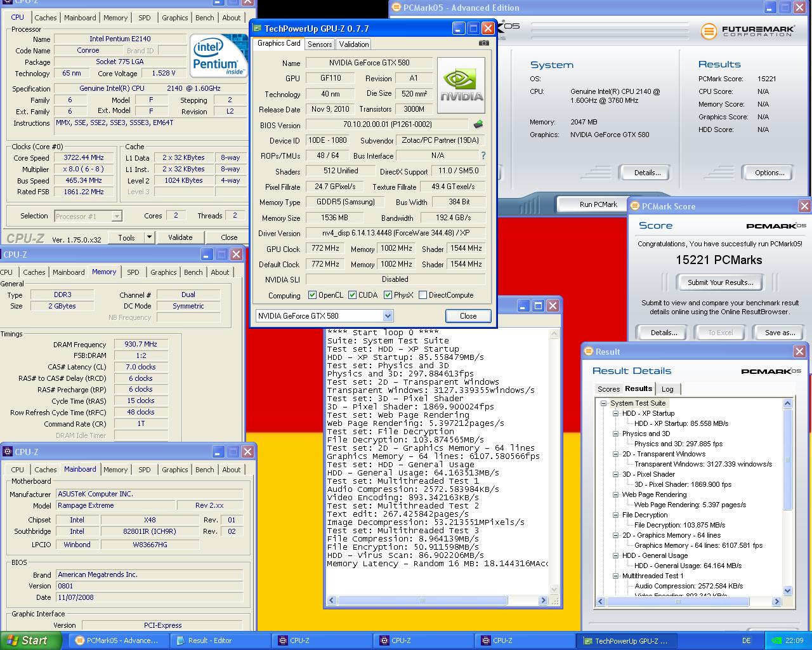
Task: Toggle the PhysX checkbox
Action: pyautogui.click(x=388, y=295)
